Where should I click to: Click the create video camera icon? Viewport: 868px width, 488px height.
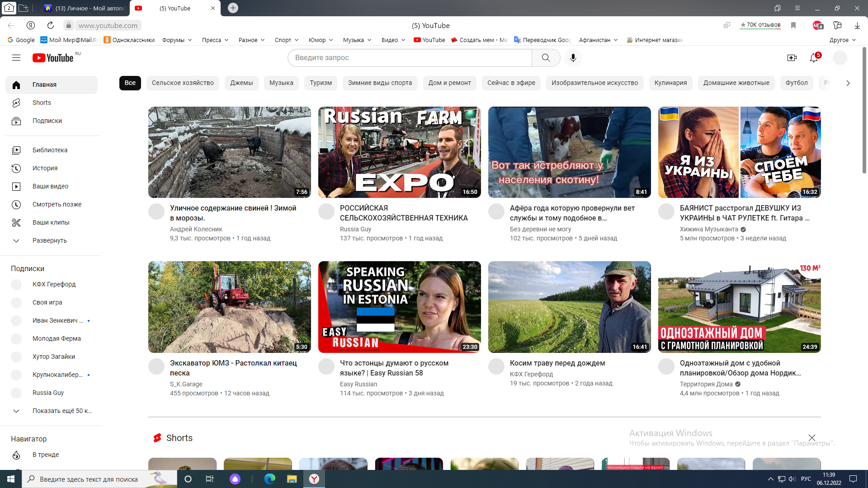(792, 58)
